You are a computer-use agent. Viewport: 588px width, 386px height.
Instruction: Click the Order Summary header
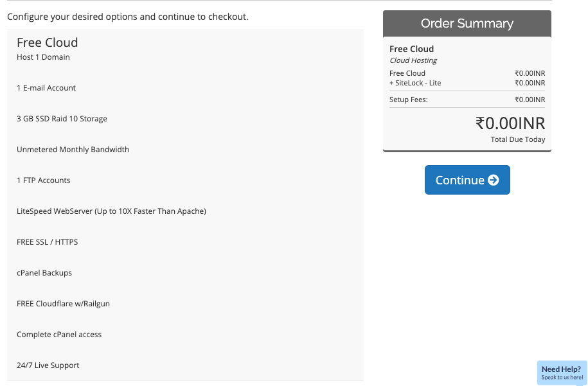[x=467, y=23]
